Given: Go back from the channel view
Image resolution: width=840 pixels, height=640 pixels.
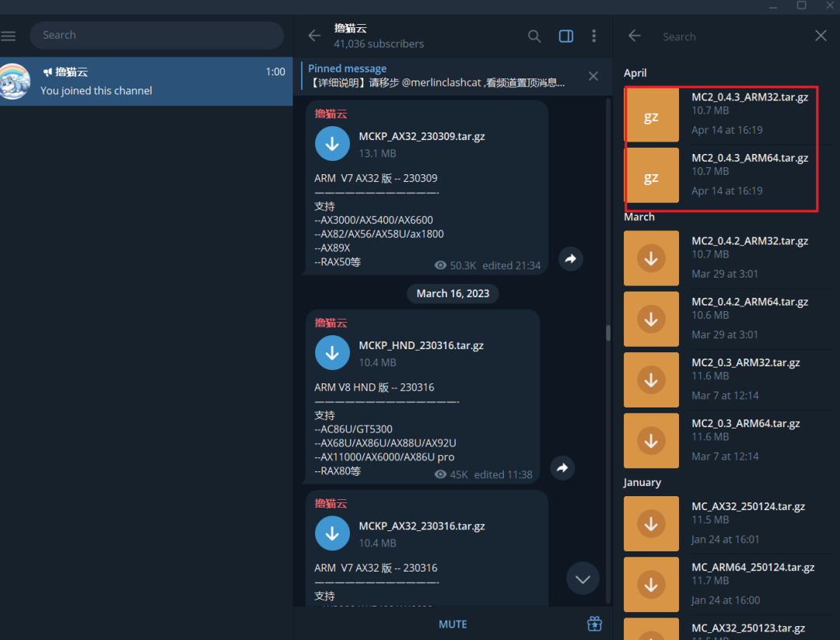Looking at the screenshot, I should tap(314, 36).
